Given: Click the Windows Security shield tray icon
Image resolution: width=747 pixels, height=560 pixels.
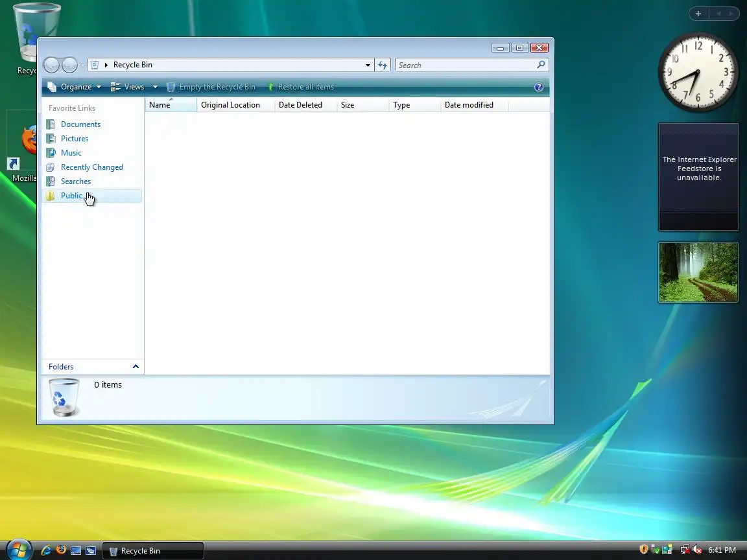Looking at the screenshot, I should click(643, 550).
